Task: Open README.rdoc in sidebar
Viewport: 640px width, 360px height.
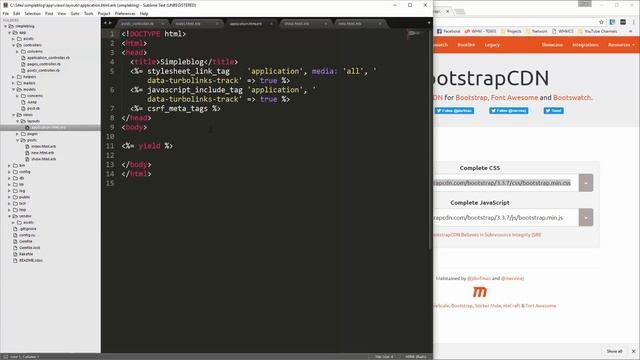Action: (31, 260)
